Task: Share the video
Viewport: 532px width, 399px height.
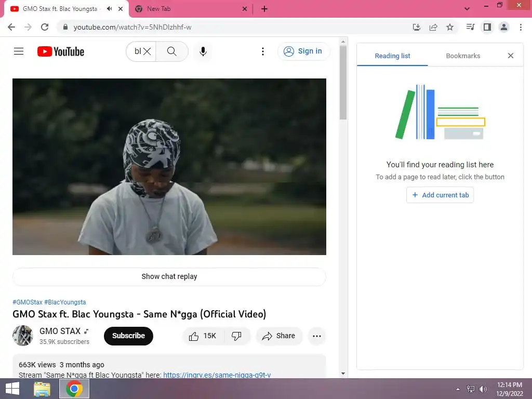Action: (x=279, y=336)
